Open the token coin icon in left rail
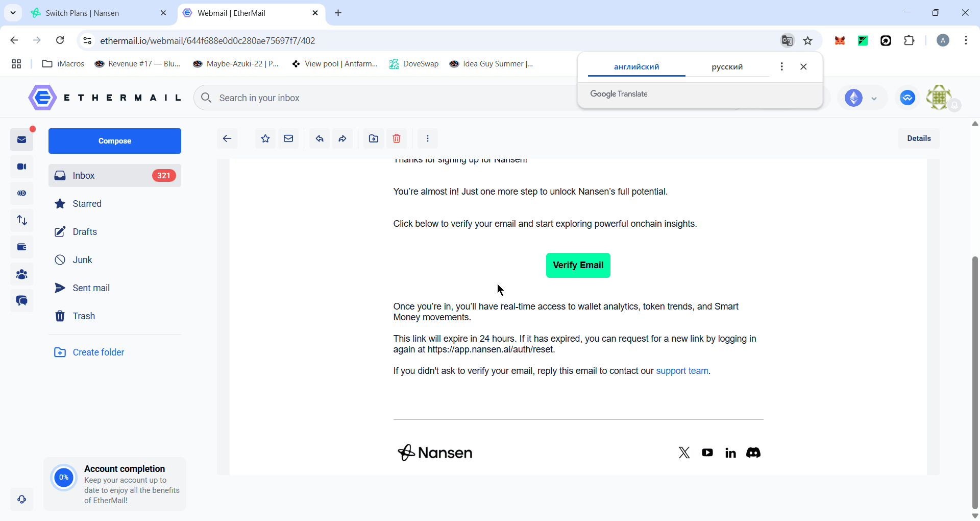Viewport: 980px width, 521px height. click(21, 194)
